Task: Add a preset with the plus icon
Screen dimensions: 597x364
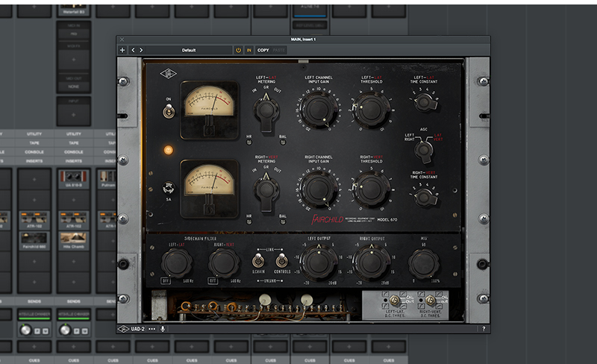Action: (122, 50)
